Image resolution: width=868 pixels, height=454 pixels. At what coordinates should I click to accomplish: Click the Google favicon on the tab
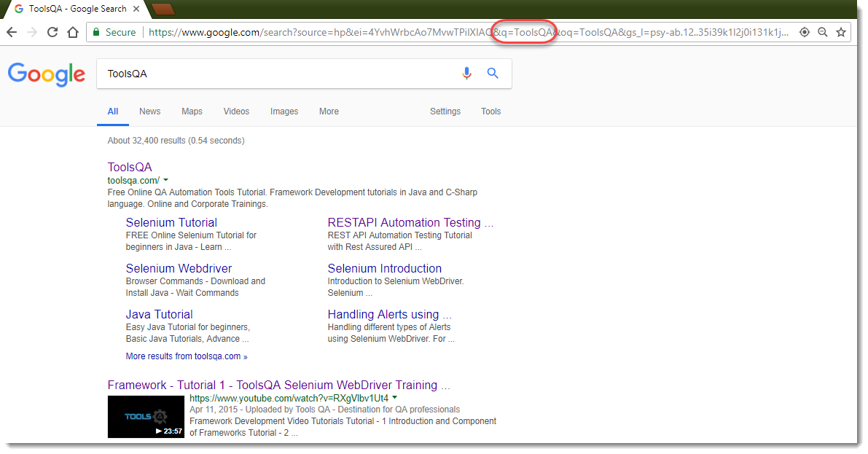tap(19, 9)
